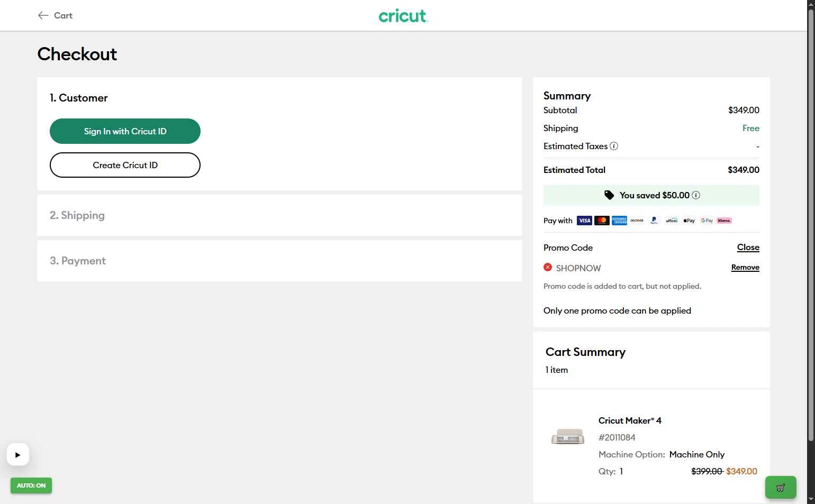The height and width of the screenshot is (504, 815).
Task: Click 'Only one promo code can be applied'
Action: (617, 310)
